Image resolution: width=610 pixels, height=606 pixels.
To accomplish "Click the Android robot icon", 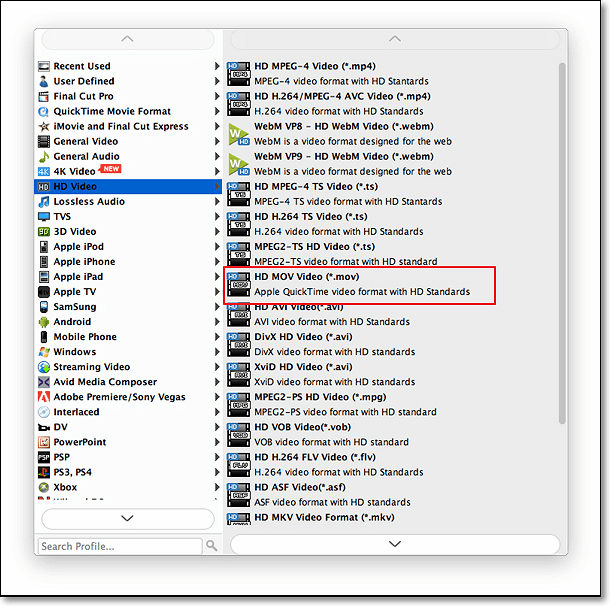I will click(x=44, y=322).
